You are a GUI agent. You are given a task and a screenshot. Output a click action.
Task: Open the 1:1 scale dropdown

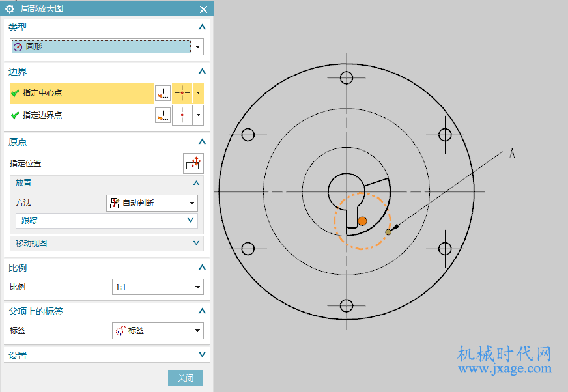158,287
